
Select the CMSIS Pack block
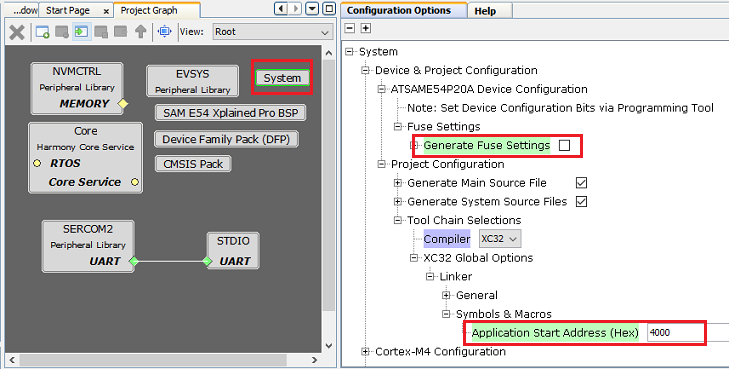(193, 164)
